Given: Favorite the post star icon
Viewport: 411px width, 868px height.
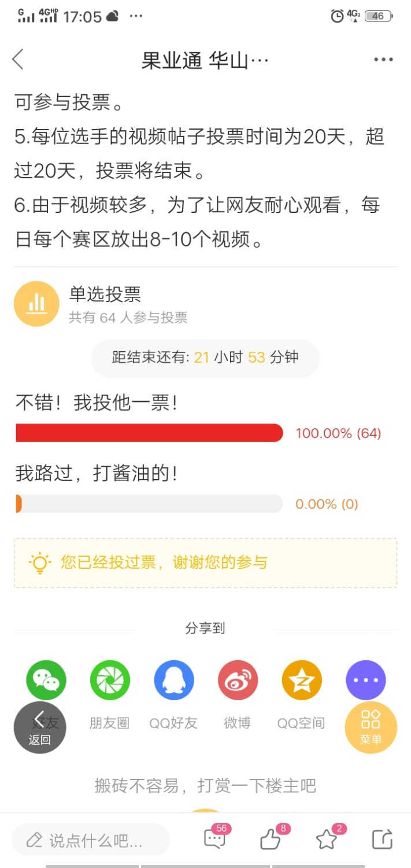Looking at the screenshot, I should click(328, 837).
